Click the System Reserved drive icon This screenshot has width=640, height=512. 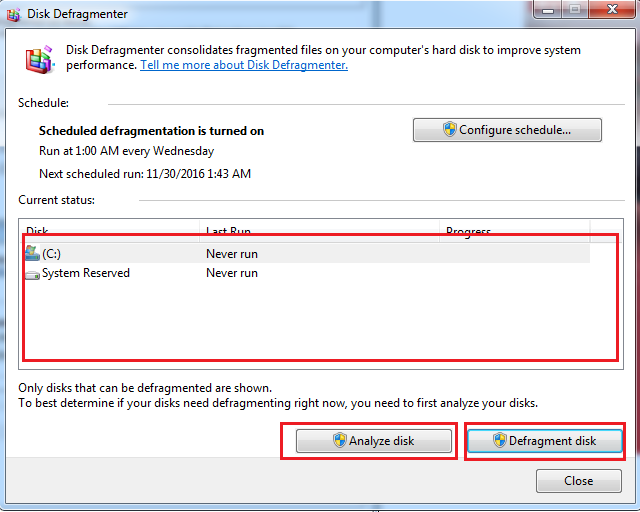click(x=32, y=274)
